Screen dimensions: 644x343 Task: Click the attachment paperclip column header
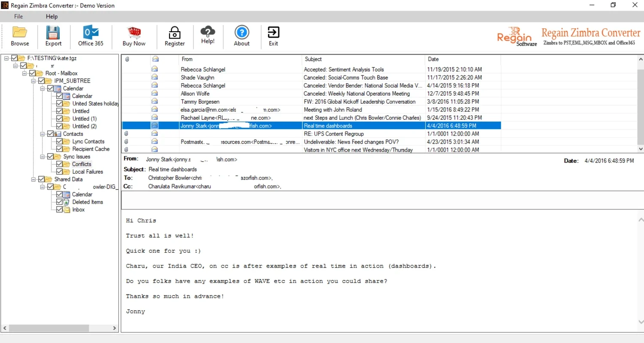[127, 59]
